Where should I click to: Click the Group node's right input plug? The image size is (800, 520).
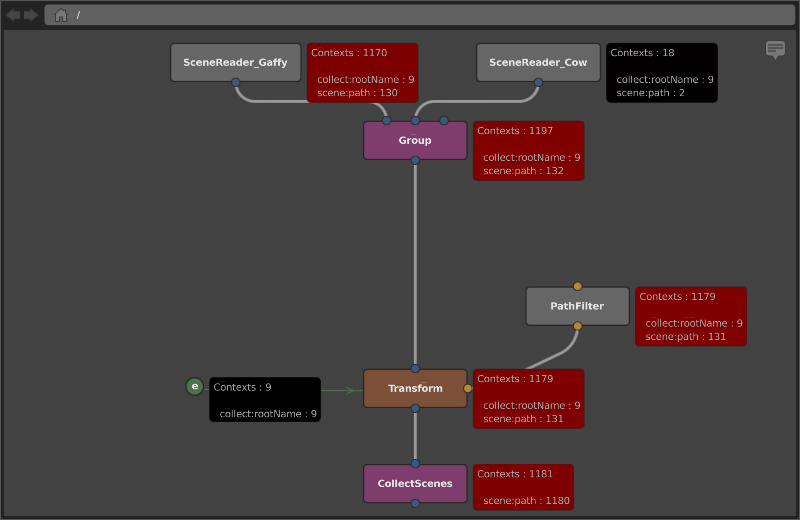pos(444,121)
